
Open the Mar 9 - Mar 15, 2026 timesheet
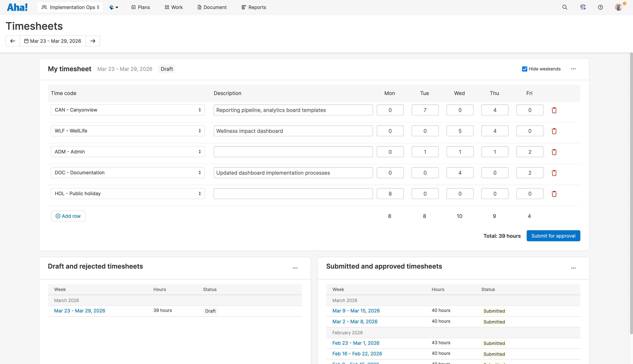(x=356, y=310)
